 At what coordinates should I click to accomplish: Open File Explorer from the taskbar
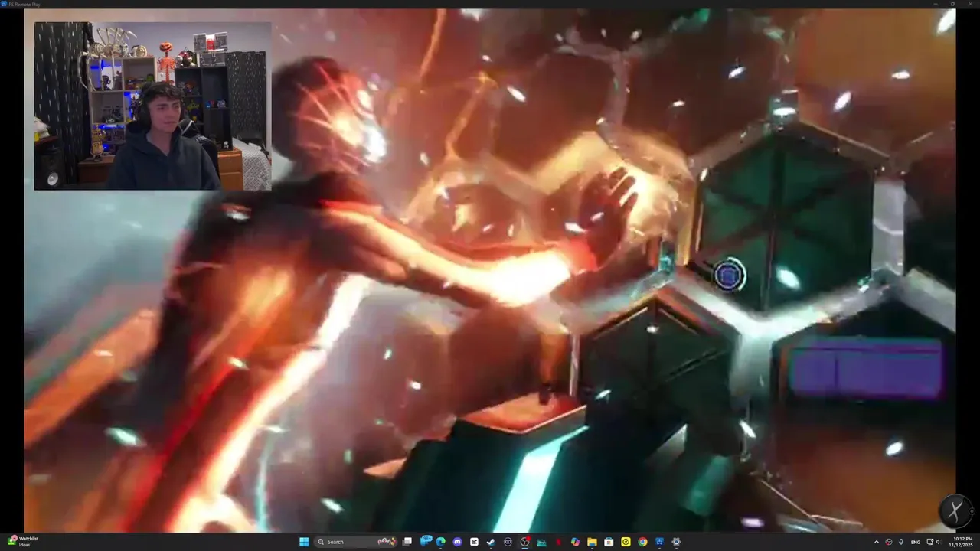point(592,542)
